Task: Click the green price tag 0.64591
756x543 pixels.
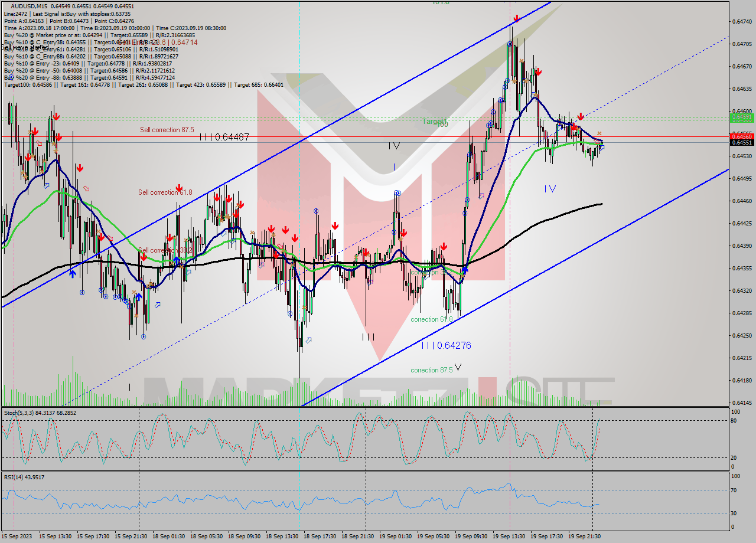Action: point(742,117)
